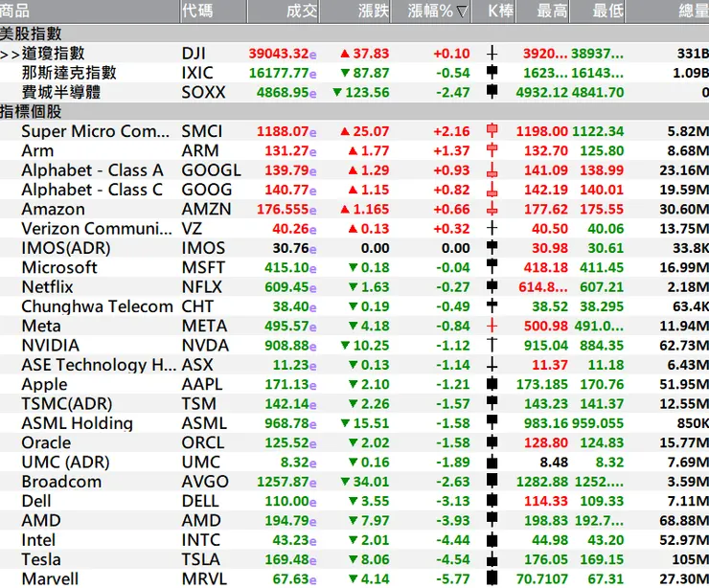This screenshot has height=588, width=709.
Task: Select the ASML Holding stock name
Action: [78, 423]
